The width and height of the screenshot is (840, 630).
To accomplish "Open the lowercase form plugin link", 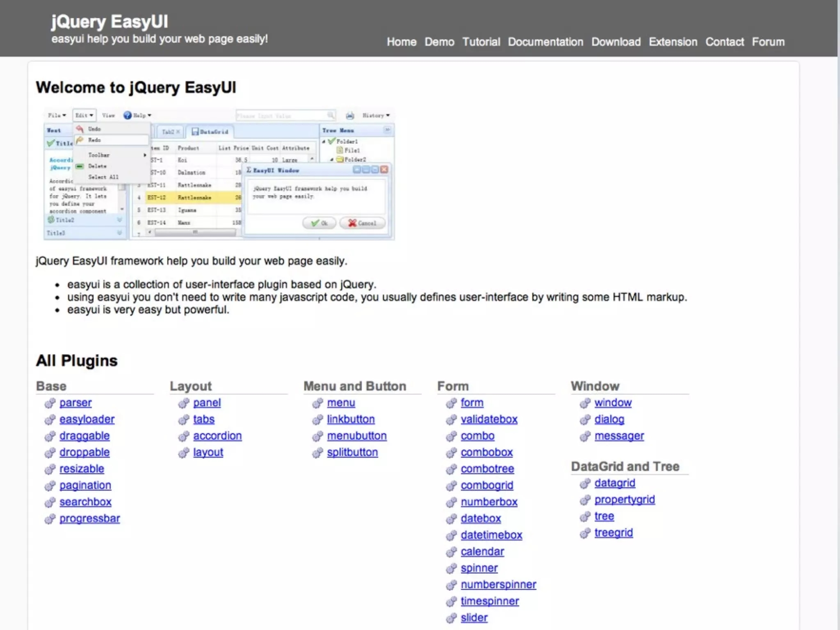I will click(472, 403).
